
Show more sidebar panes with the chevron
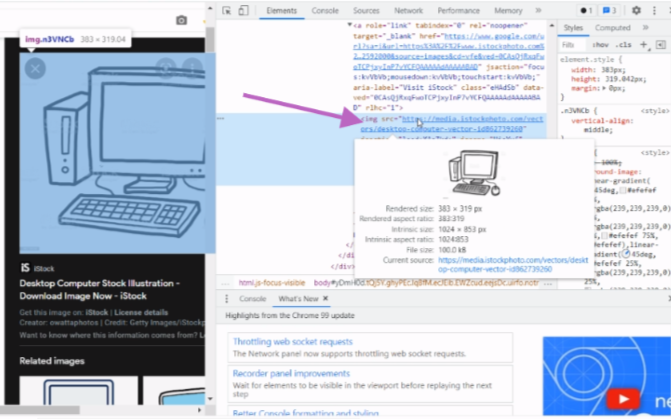pyautogui.click(x=645, y=28)
